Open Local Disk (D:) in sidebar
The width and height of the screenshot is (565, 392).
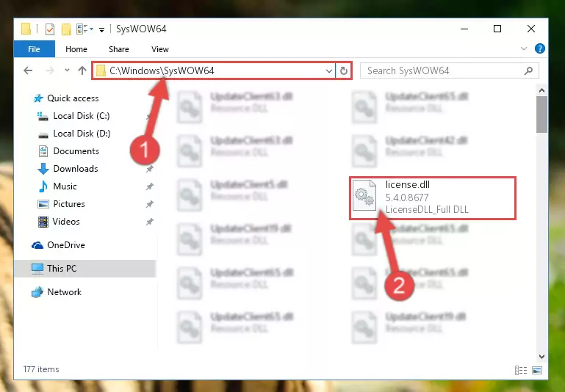pos(82,134)
